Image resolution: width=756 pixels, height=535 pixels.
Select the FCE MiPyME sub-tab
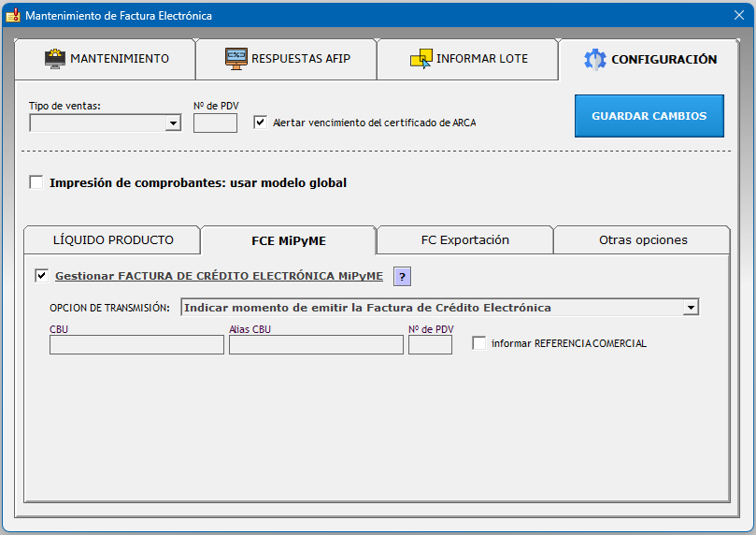[x=289, y=240]
